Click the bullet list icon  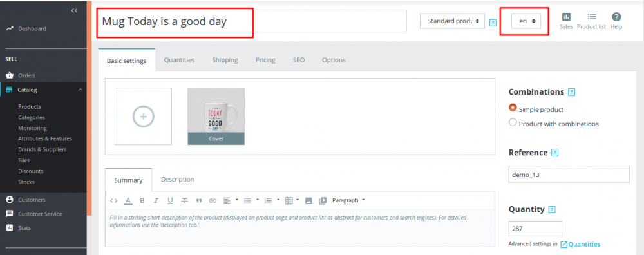(x=248, y=201)
